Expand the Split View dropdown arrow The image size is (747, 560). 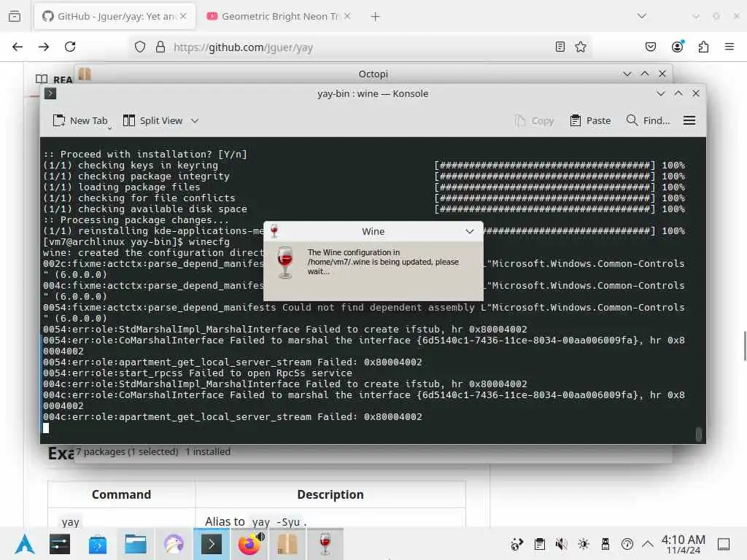pos(194,121)
